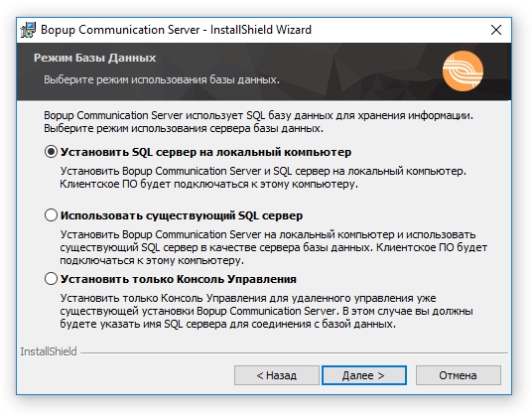Image resolution: width=532 pixels, height=418 pixels.
Task: Click the 'Далее >' button
Action: tap(363, 375)
